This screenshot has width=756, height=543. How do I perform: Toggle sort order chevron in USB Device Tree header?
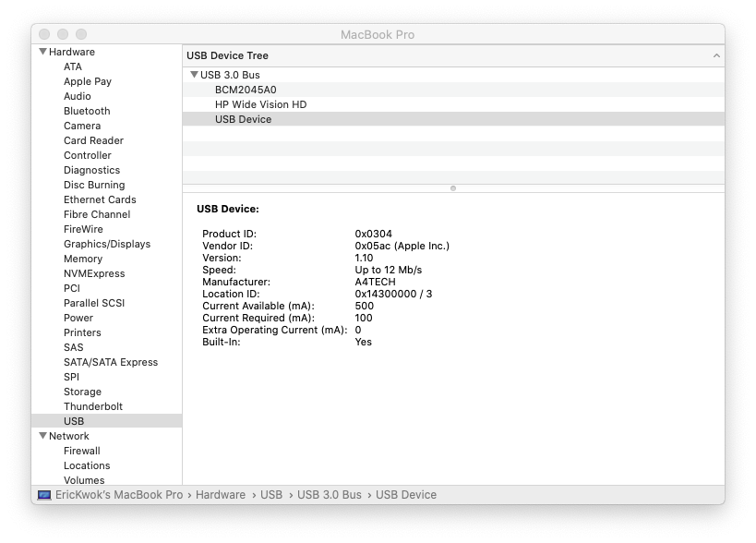(716, 55)
